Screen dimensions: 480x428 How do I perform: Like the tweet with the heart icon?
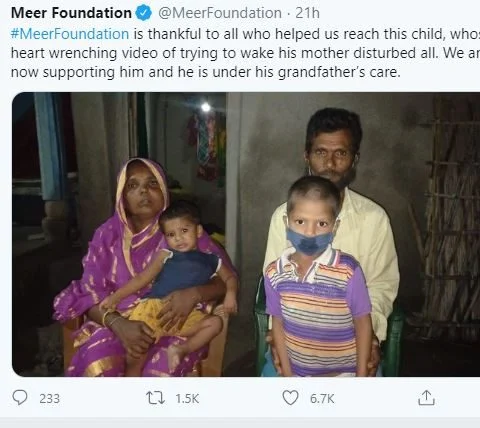[x=290, y=398]
